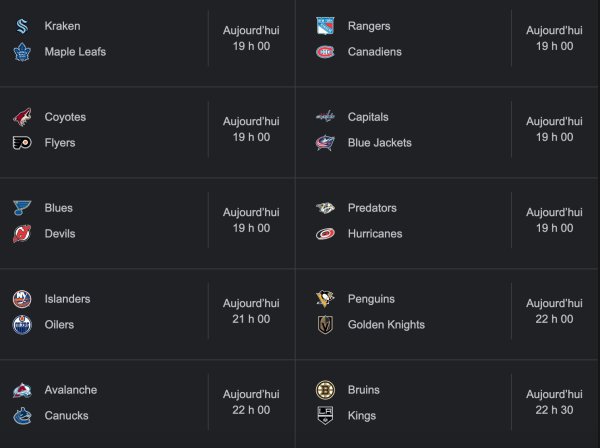Screen dimensions: 600x448
Task: Select the Rangers team logo
Action: 325,26
